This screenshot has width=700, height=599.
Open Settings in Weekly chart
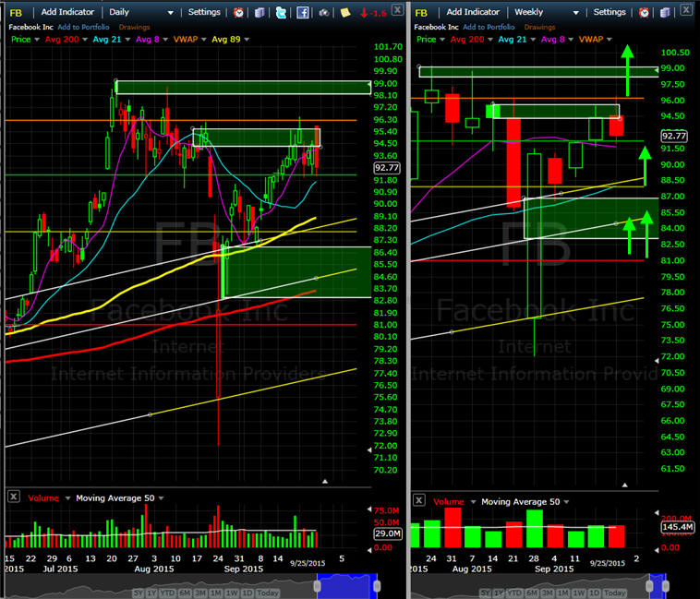609,12
